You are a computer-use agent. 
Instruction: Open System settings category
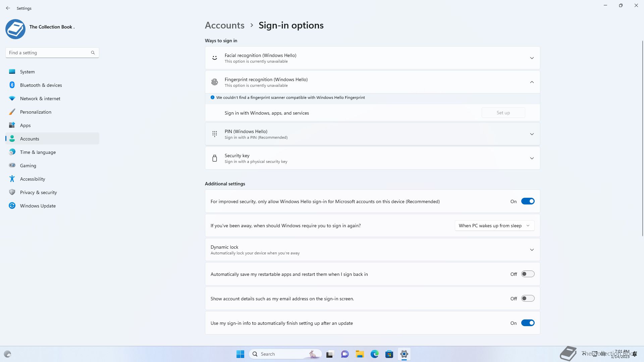[52, 71]
